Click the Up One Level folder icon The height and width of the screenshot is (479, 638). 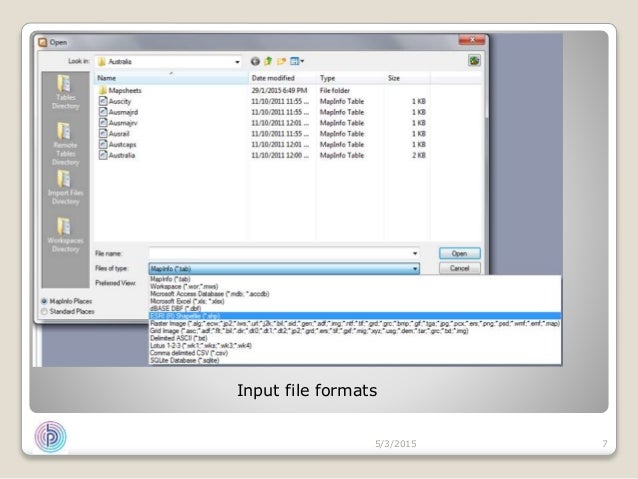pos(268,61)
